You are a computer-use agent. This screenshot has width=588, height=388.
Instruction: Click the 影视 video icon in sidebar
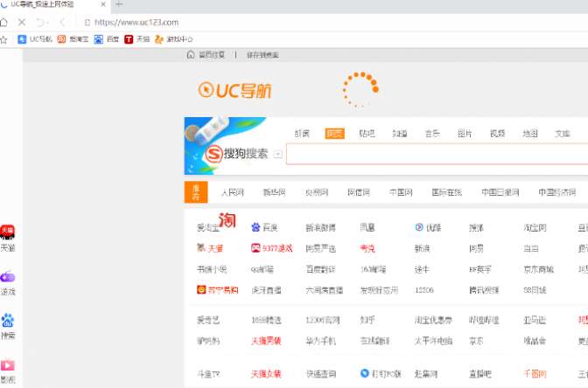click(8, 365)
